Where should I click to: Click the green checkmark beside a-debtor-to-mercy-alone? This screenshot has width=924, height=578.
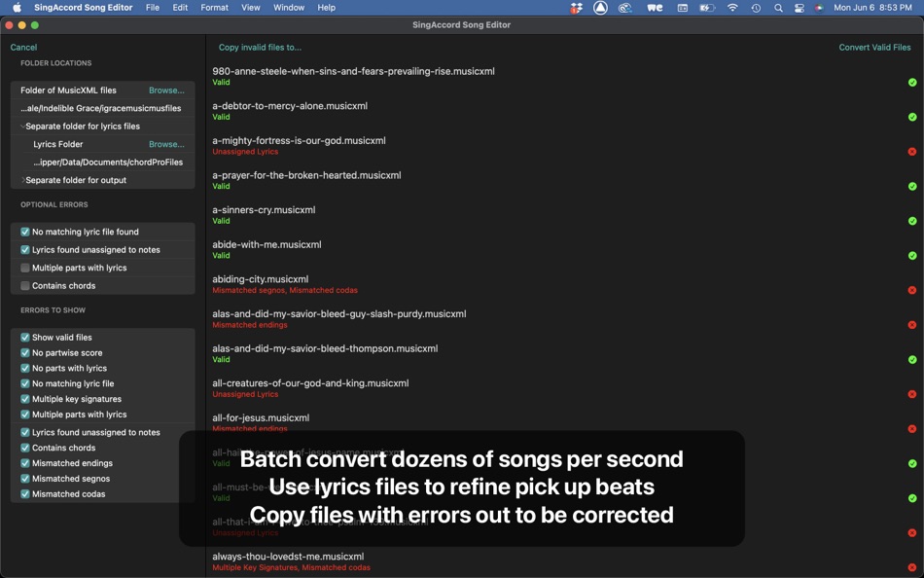912,118
